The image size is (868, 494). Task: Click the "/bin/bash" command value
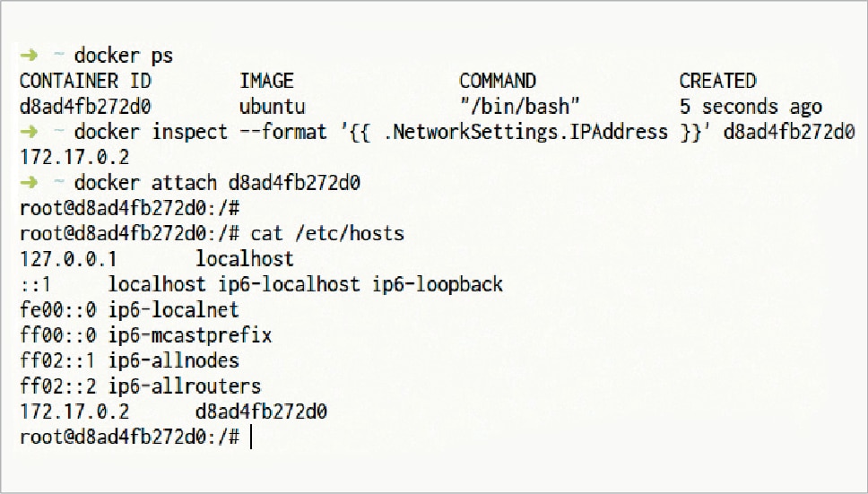coord(514,107)
